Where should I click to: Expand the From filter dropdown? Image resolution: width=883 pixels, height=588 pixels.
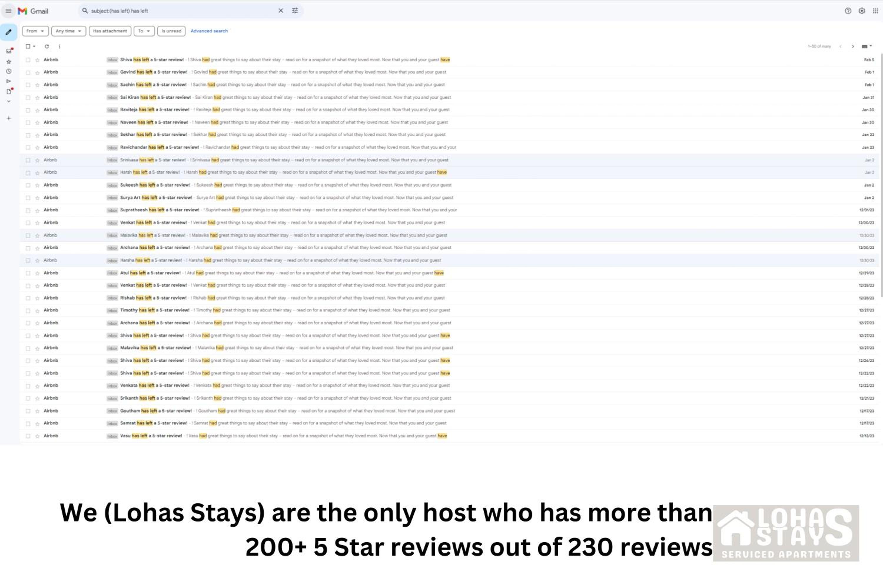pyautogui.click(x=35, y=31)
